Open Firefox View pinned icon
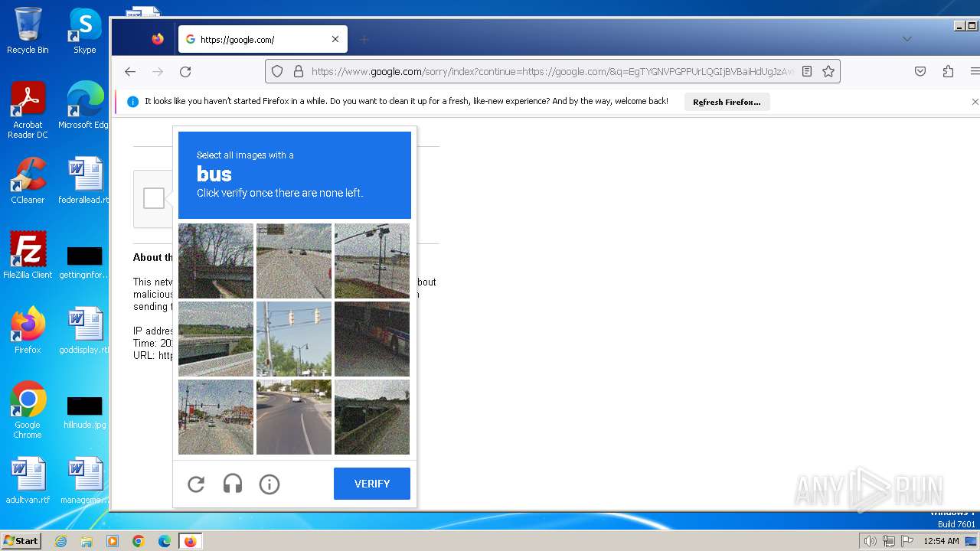This screenshot has width=980, height=551. coord(158,39)
